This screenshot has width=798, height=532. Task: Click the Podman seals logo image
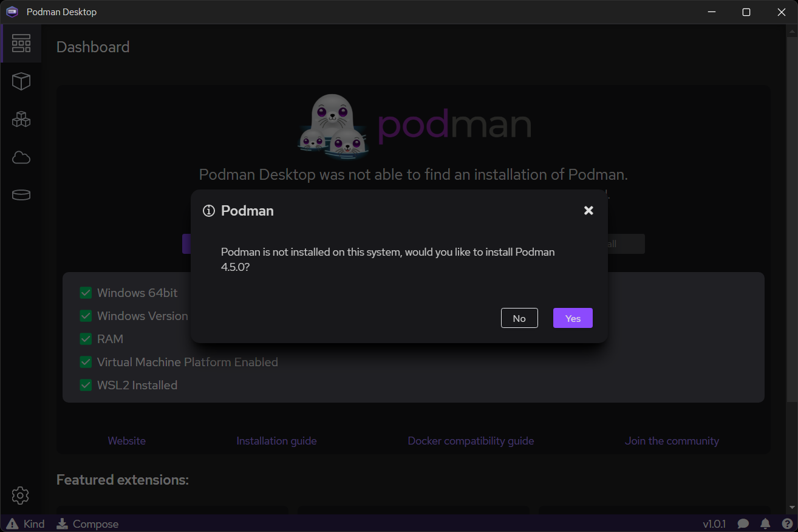(333, 126)
